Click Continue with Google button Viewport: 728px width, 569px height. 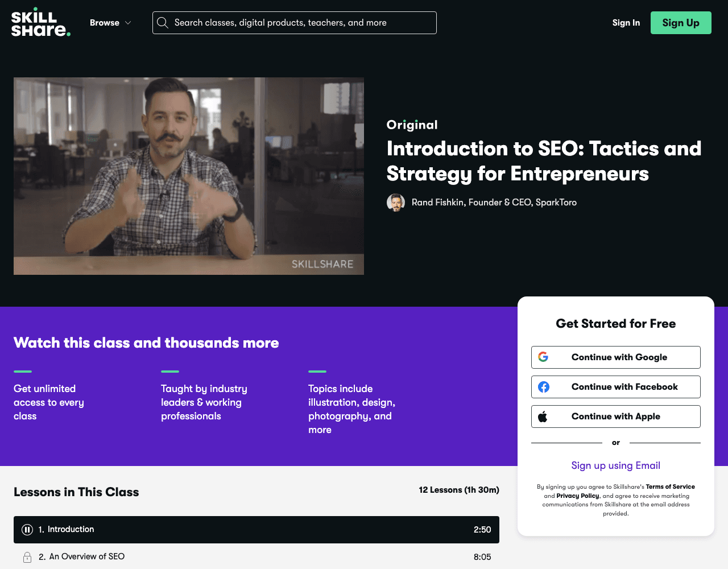coord(616,357)
